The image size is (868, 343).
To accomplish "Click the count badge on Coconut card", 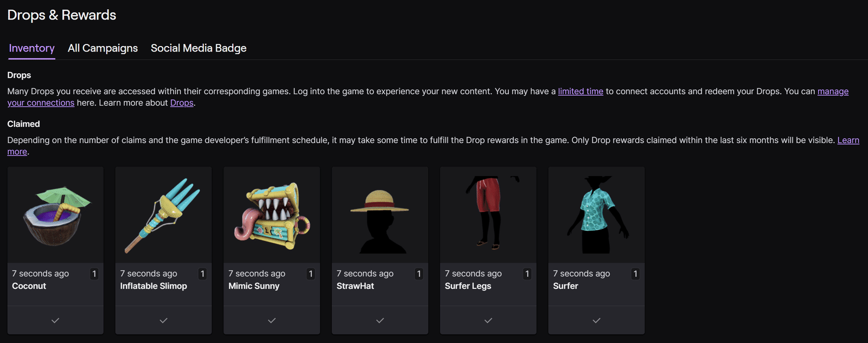I will [94, 274].
